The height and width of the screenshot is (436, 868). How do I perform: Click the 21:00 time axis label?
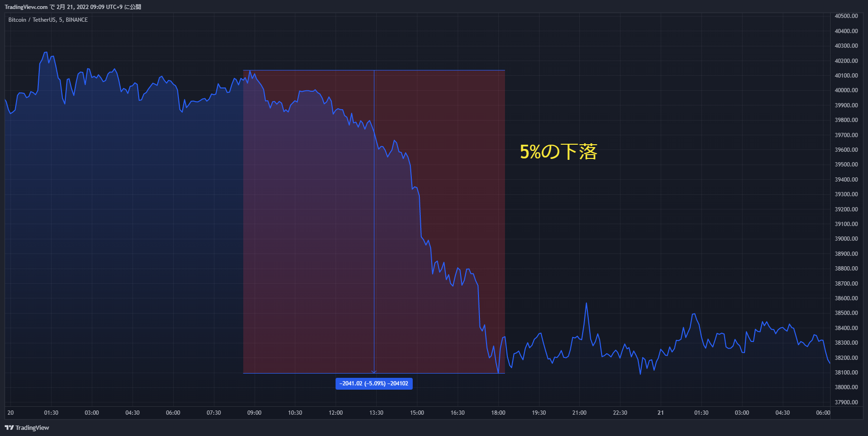coord(579,413)
